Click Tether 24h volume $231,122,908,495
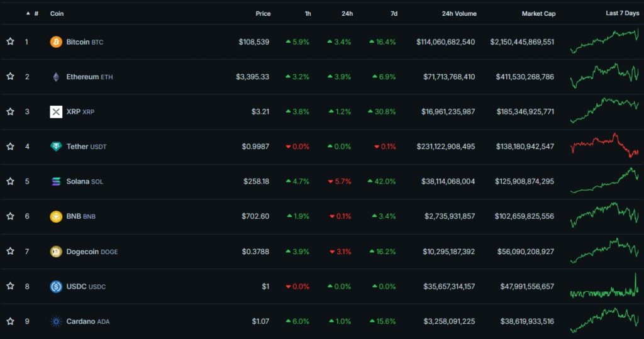644x339 pixels. [x=446, y=147]
